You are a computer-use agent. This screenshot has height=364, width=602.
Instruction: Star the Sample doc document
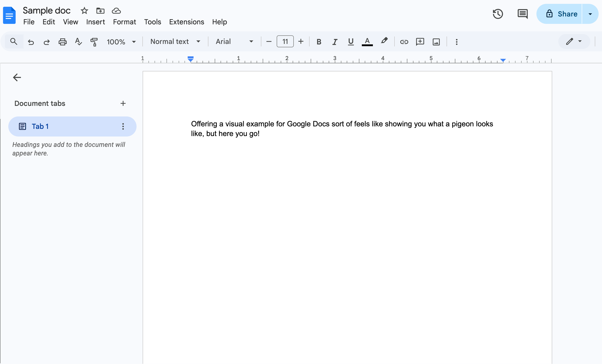(84, 11)
